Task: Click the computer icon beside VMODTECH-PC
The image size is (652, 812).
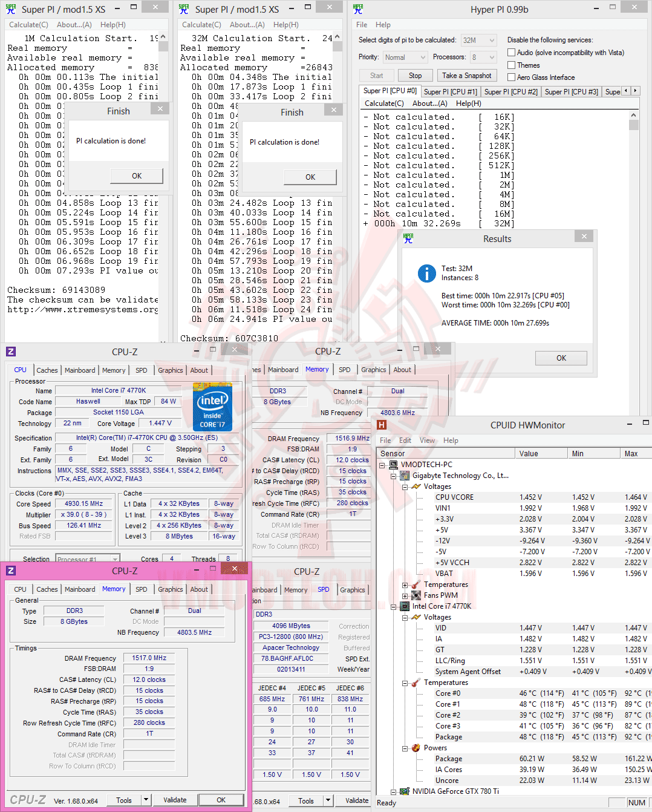Action: point(394,465)
